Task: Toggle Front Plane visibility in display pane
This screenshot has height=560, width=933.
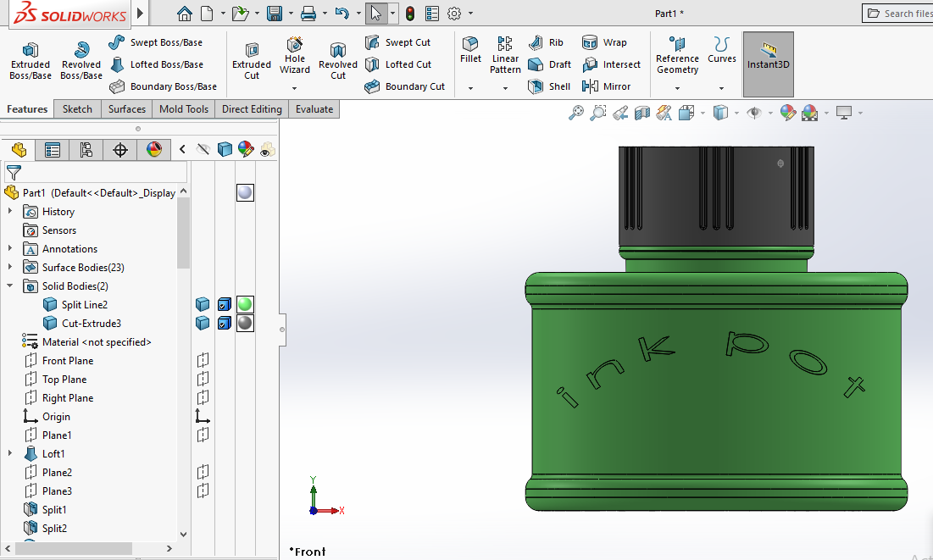Action: click(203, 360)
